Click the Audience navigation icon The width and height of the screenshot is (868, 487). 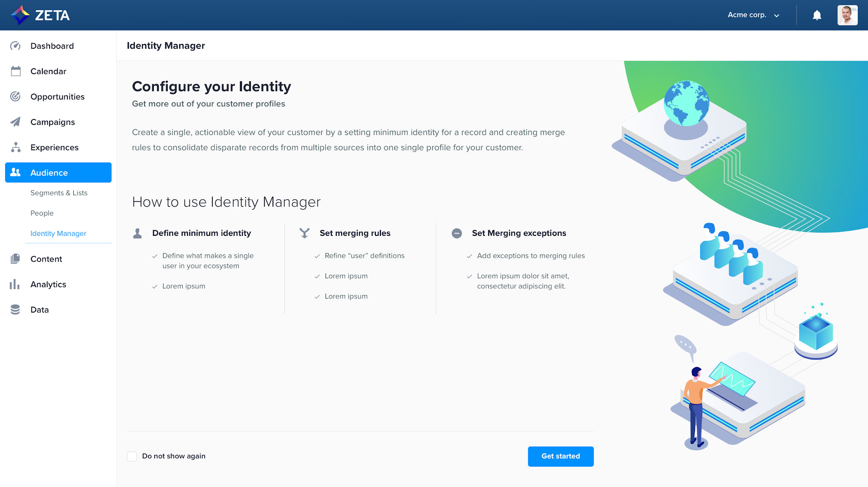17,173
